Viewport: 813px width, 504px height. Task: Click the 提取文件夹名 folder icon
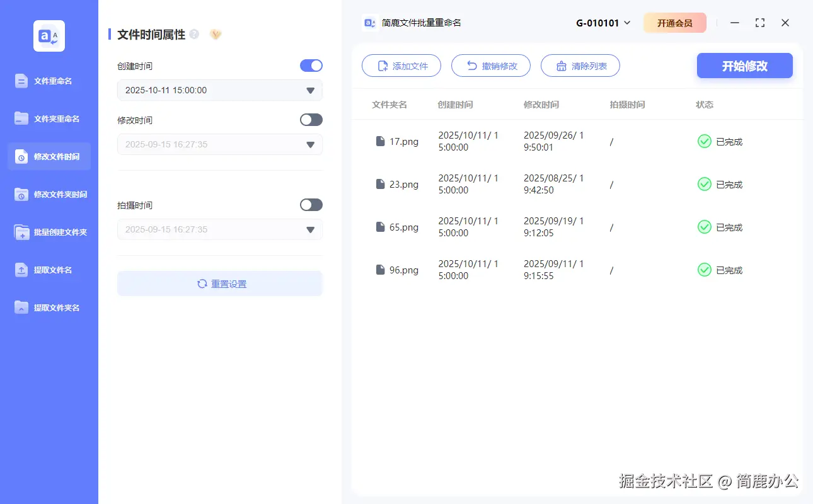tap(21, 307)
